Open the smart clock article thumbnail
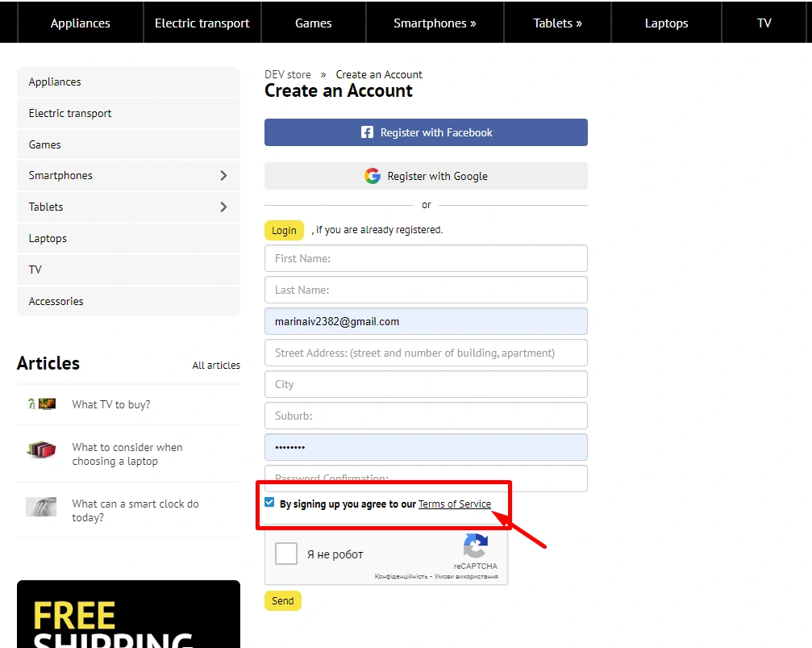 point(41,507)
